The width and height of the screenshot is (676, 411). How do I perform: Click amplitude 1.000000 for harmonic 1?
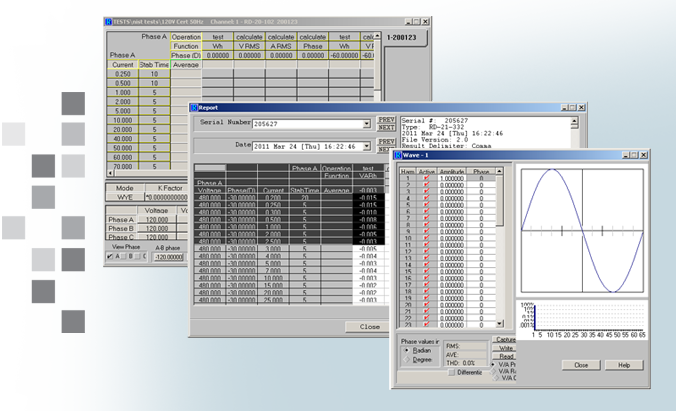[x=451, y=178]
